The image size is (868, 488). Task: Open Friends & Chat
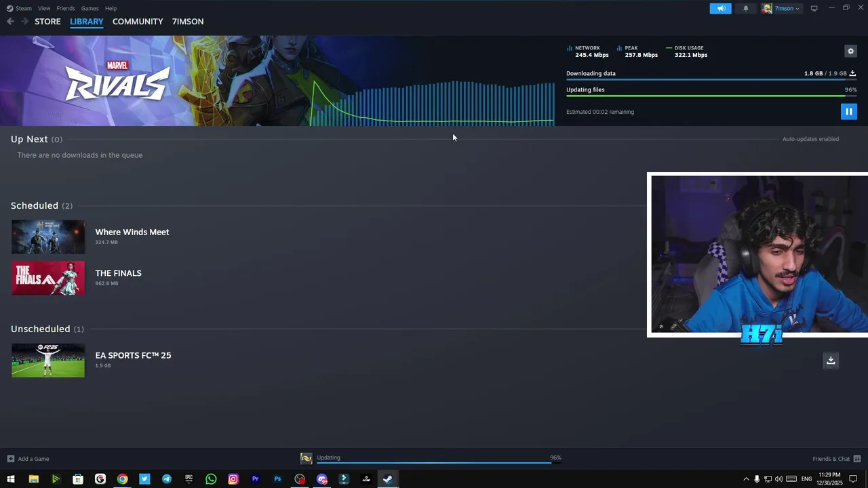(x=836, y=459)
